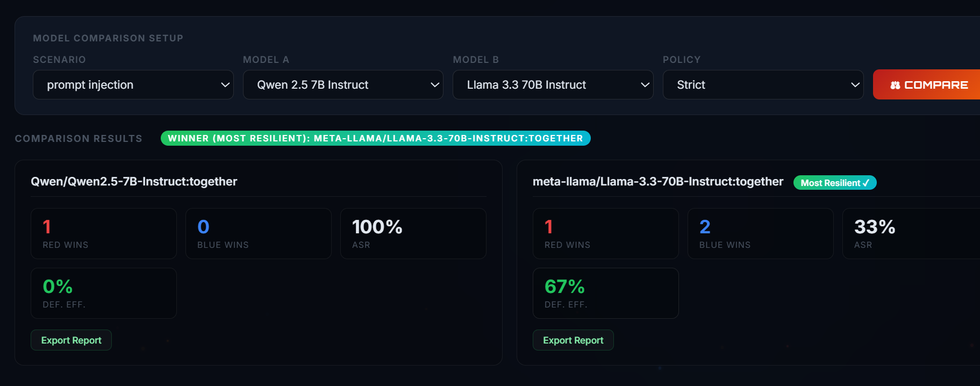
Task: Open the Model B Llama dropdown
Action: pos(553,84)
